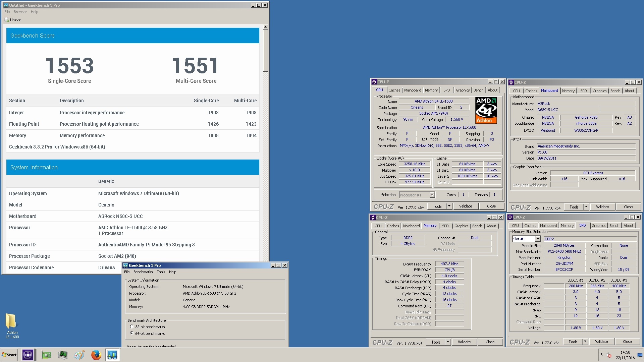Image resolution: width=644 pixels, height=362 pixels.
Task: Open the Windows Start menu
Action: tap(9, 355)
